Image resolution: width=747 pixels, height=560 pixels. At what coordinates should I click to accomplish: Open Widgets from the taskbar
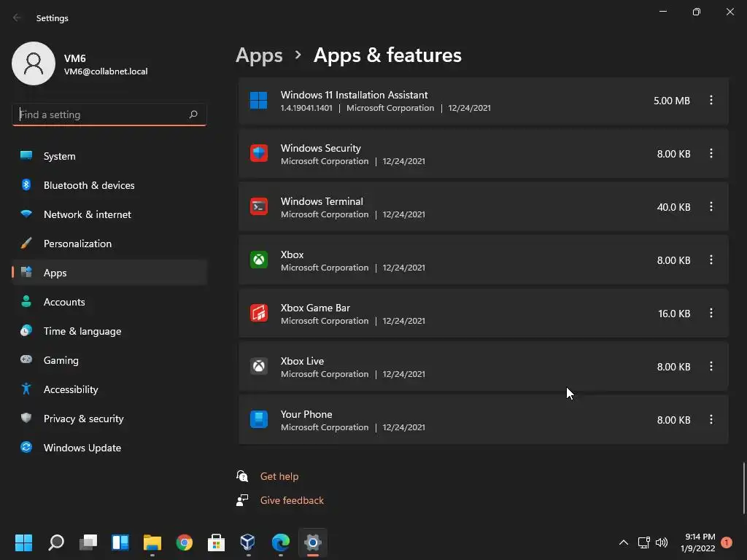(x=120, y=542)
